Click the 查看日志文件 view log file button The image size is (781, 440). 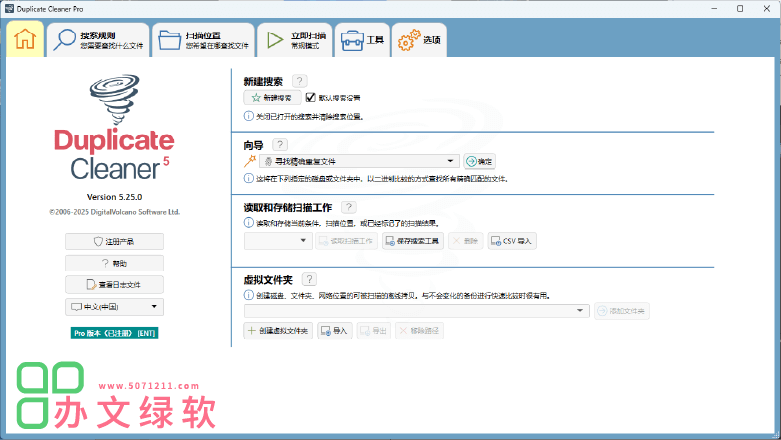[114, 285]
